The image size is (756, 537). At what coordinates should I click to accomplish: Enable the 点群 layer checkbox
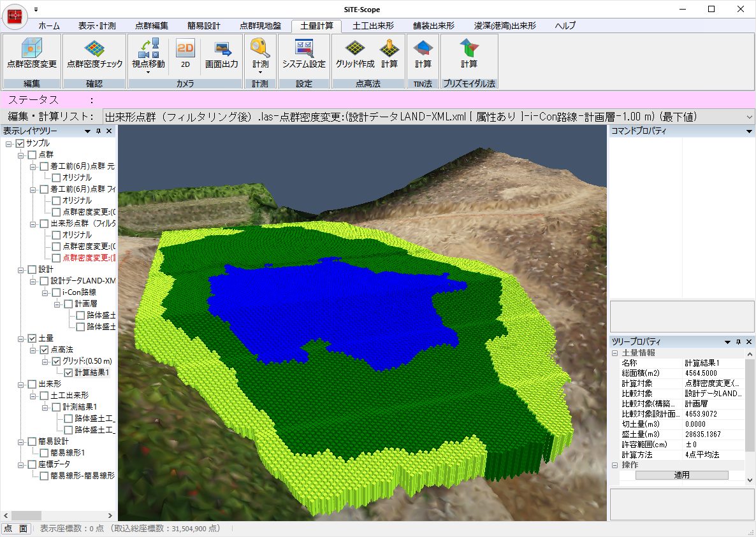click(x=32, y=155)
